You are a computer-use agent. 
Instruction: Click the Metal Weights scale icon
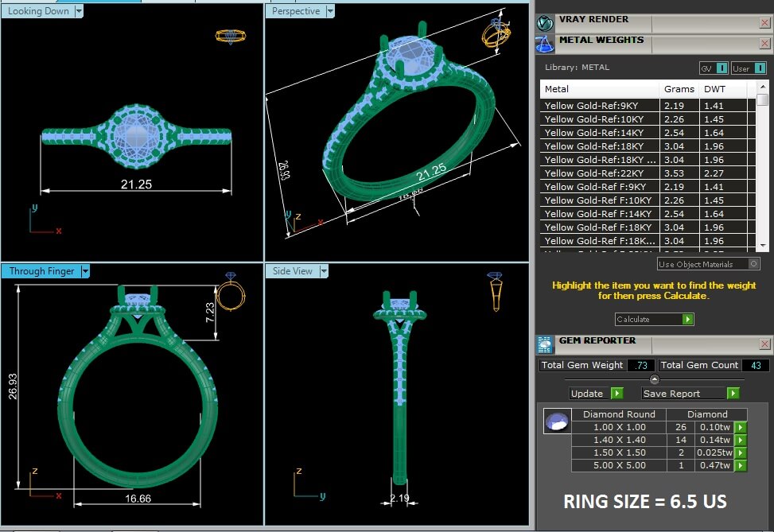point(545,44)
